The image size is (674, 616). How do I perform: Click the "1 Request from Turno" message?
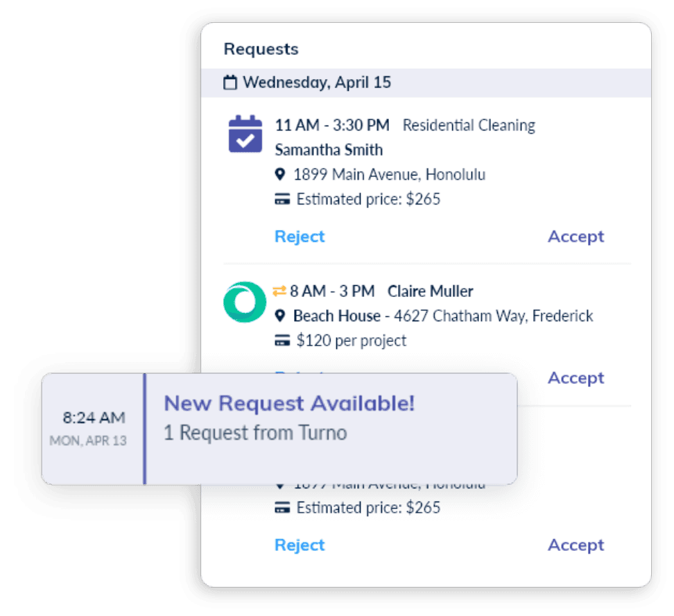tap(255, 434)
